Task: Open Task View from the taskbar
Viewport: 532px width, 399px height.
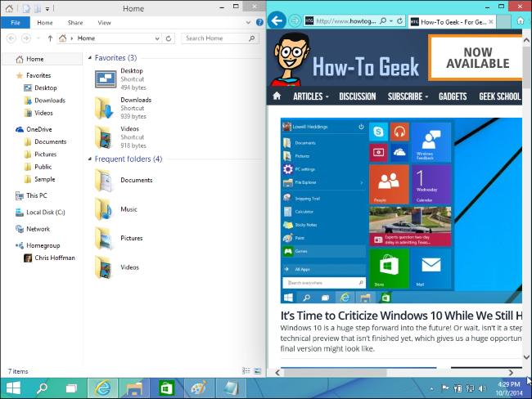Action: (71, 387)
